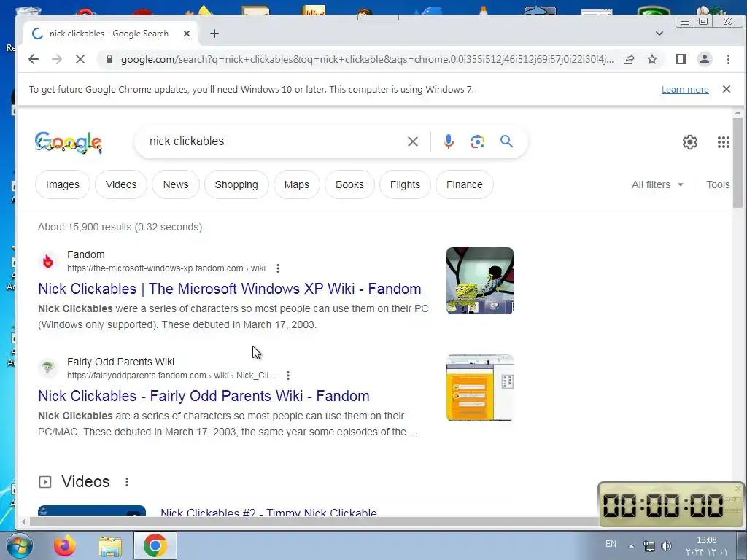Bookmark this tab with star
Viewport: 747px width, 560px height.
pos(652,59)
